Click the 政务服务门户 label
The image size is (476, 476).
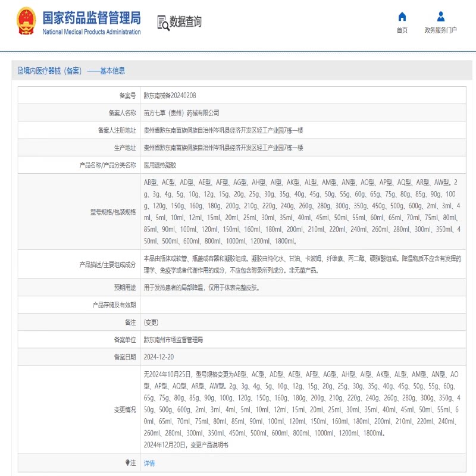coord(440,30)
